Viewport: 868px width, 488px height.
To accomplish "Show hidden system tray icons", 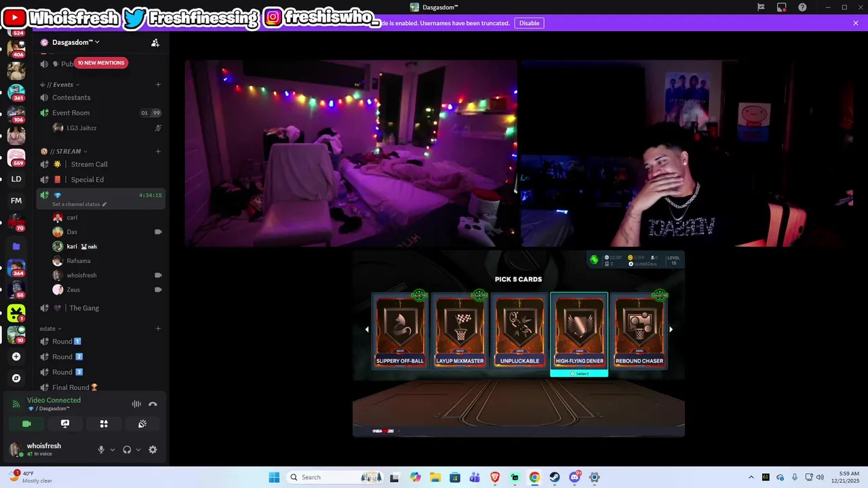I will (751, 477).
